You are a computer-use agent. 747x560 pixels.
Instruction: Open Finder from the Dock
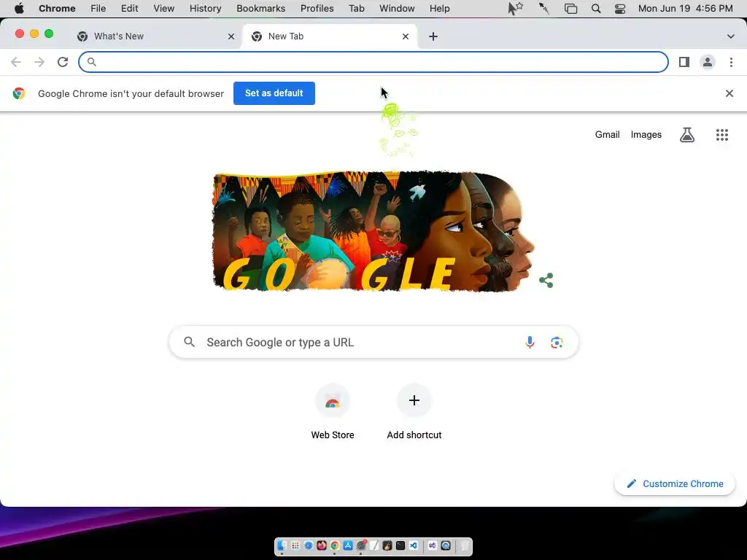(x=282, y=545)
